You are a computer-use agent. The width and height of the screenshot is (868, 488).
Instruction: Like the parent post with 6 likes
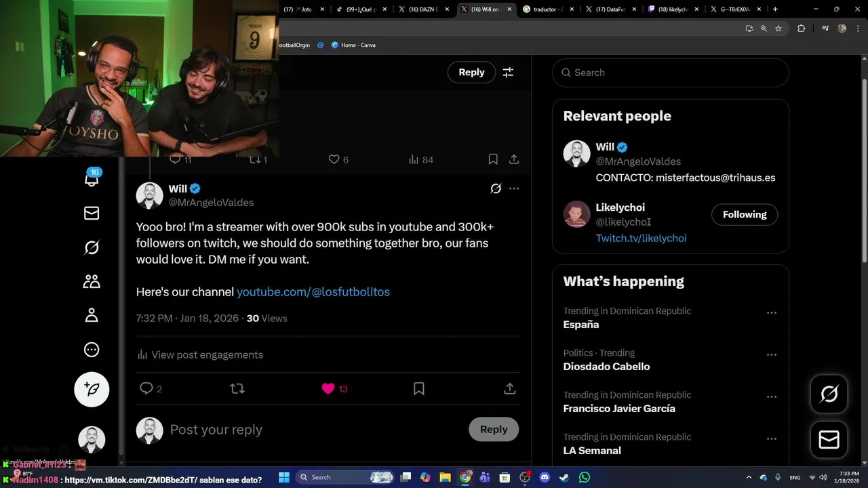pyautogui.click(x=334, y=159)
